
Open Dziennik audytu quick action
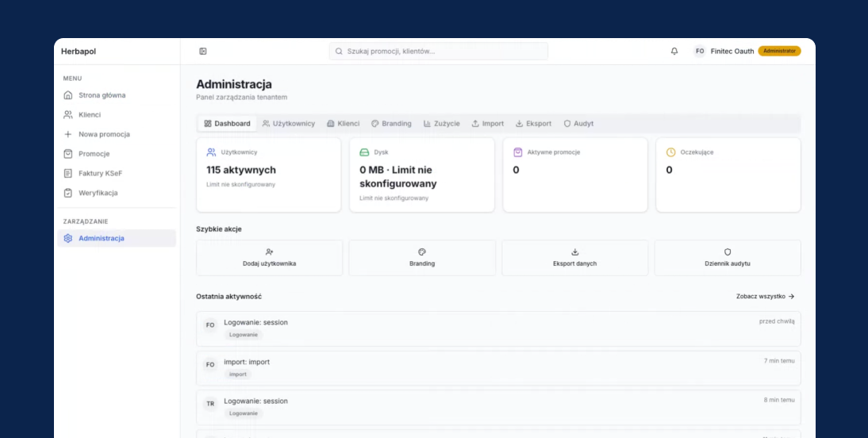click(727, 258)
